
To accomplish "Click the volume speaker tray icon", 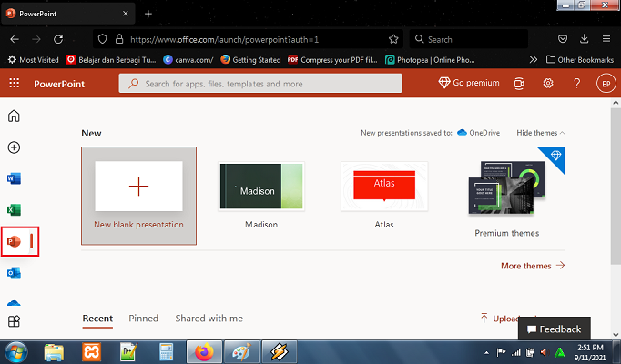I will tap(545, 352).
